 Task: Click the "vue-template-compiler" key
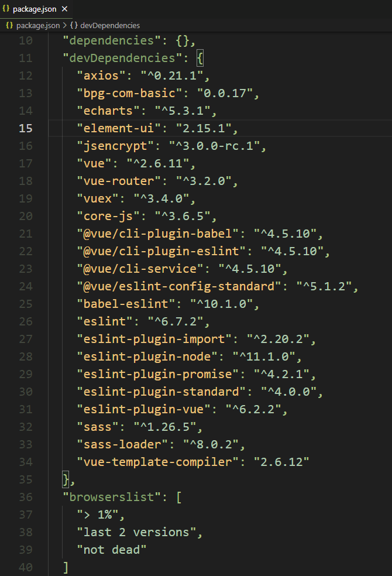[x=157, y=462]
